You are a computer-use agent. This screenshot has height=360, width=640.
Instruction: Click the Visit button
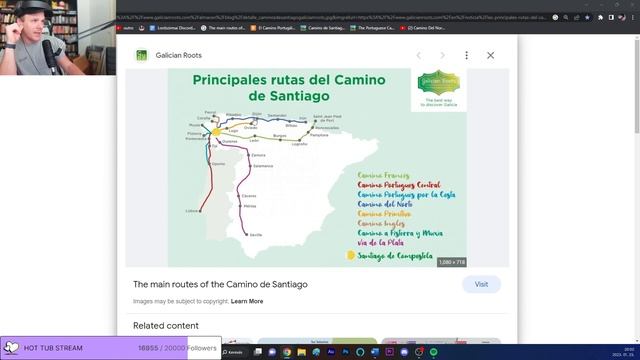tap(481, 284)
